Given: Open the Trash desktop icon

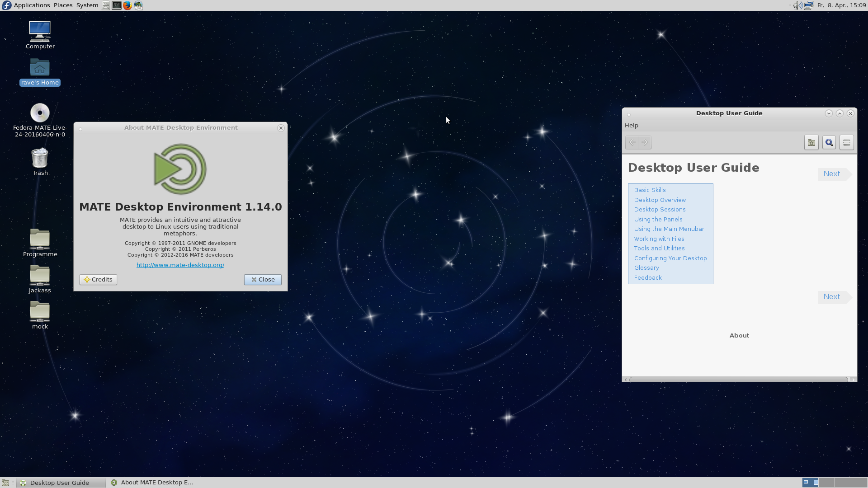Looking at the screenshot, I should point(40,159).
